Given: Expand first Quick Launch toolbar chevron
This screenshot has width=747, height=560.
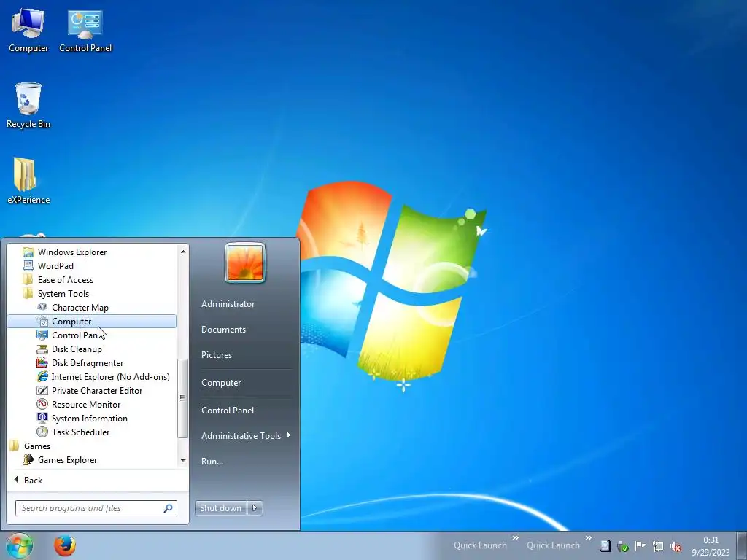Looking at the screenshot, I should (x=516, y=538).
